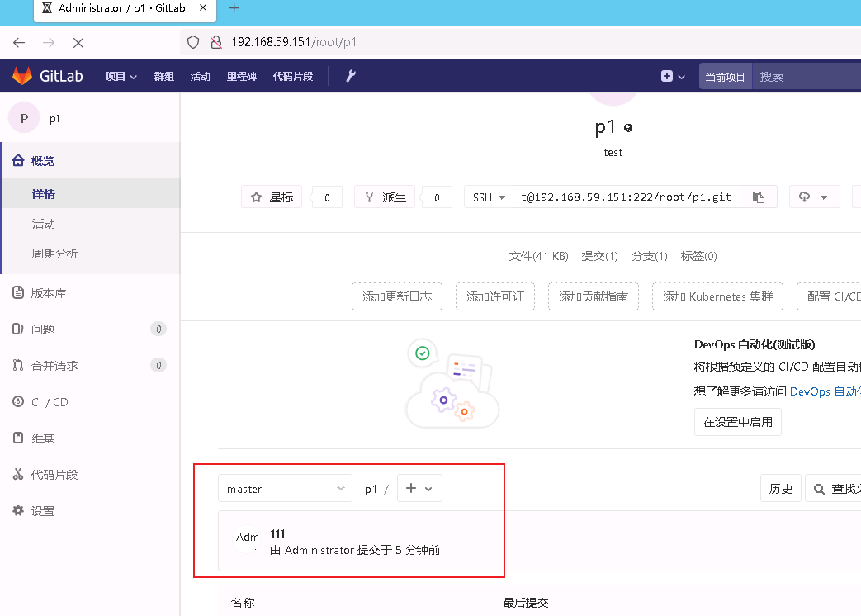
Task: Open the master branch dropdown
Action: 285,488
